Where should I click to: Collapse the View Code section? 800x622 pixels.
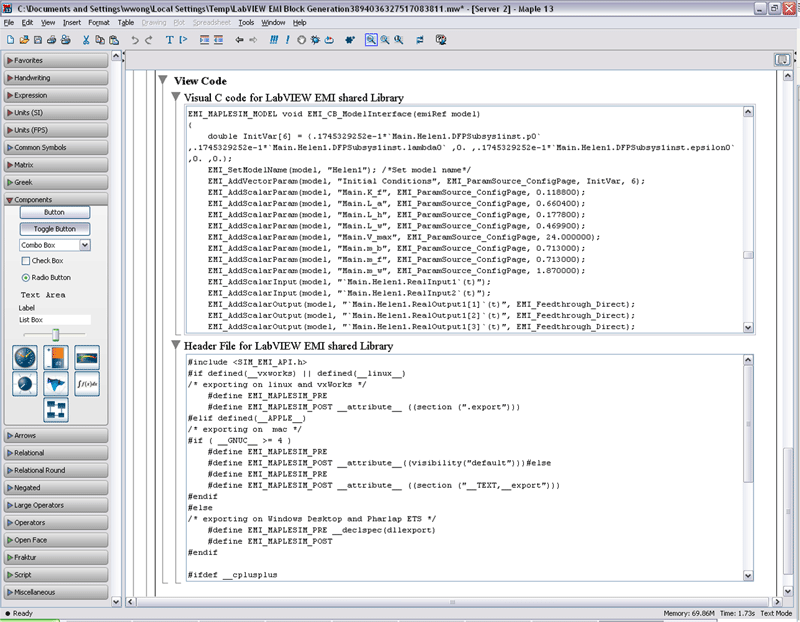point(163,80)
